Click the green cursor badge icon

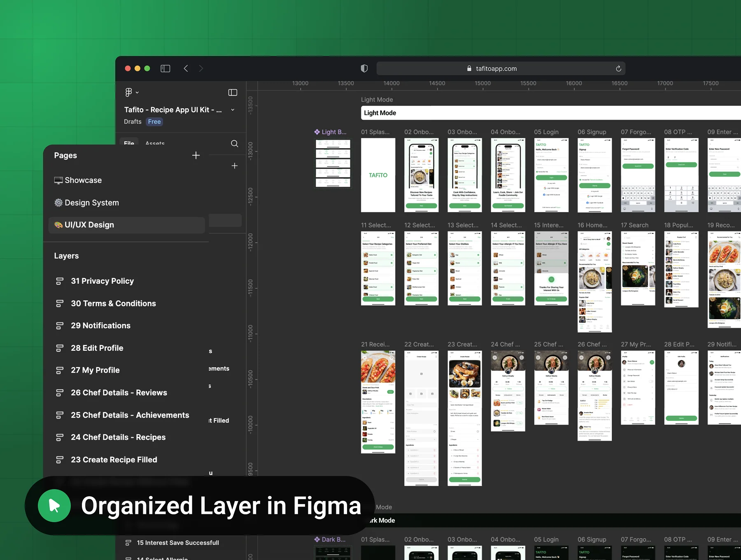click(54, 506)
